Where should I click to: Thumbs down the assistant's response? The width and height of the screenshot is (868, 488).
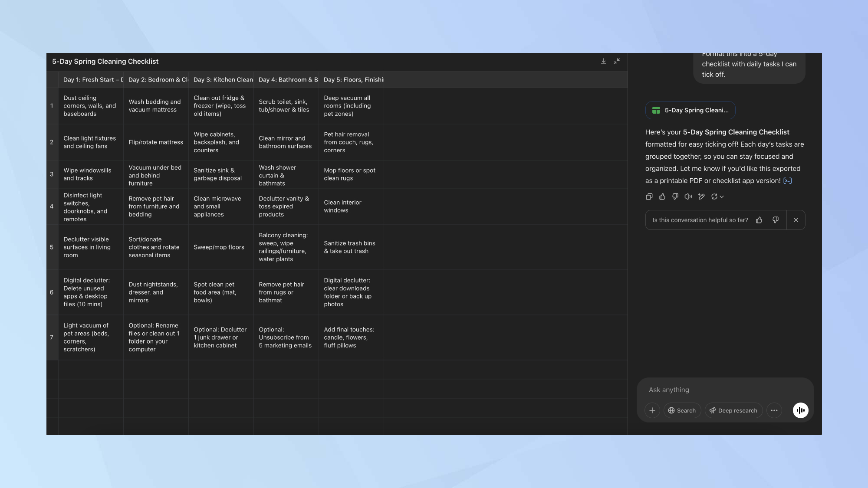(x=675, y=197)
